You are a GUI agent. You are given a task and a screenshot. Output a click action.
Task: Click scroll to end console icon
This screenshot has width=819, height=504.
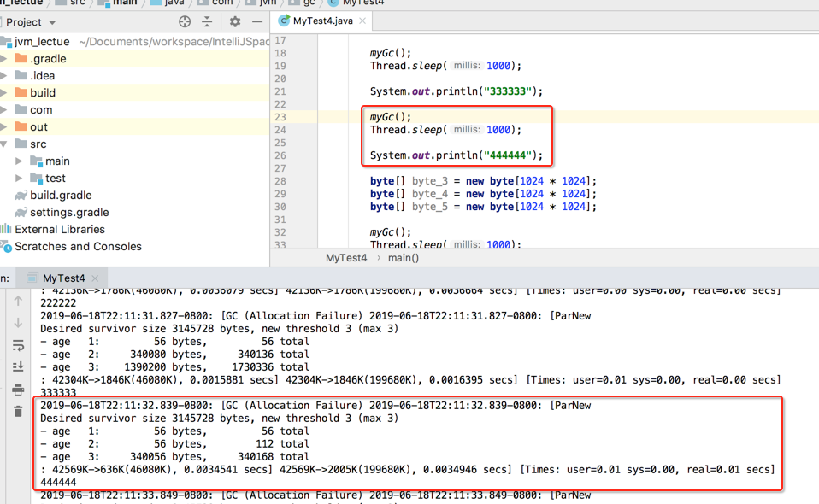(18, 367)
